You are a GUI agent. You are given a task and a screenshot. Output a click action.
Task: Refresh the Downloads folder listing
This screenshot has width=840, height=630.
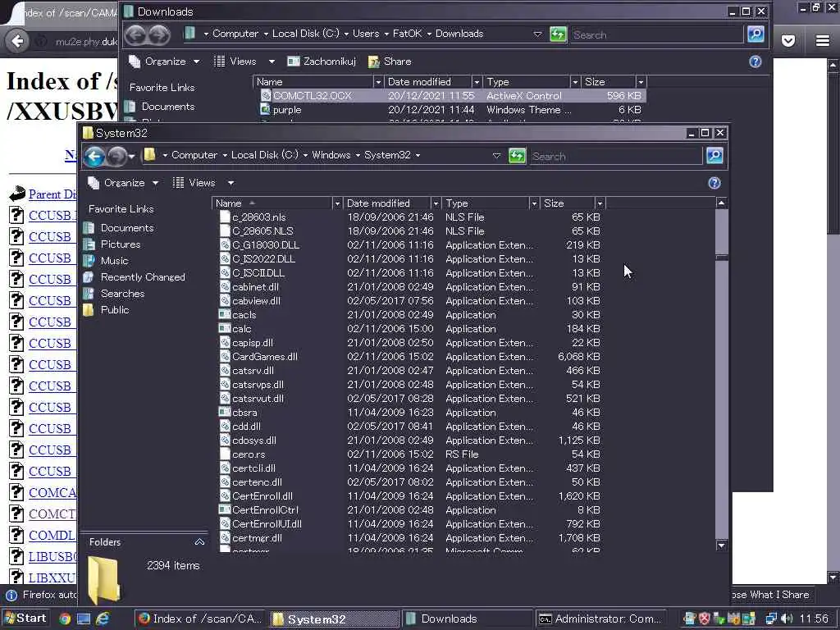558,34
